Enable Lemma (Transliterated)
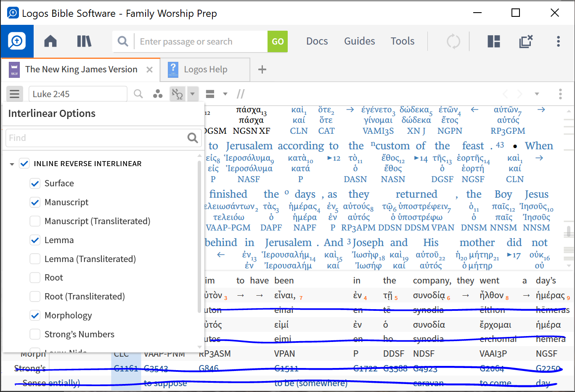The height and width of the screenshot is (392, 575). click(x=35, y=259)
